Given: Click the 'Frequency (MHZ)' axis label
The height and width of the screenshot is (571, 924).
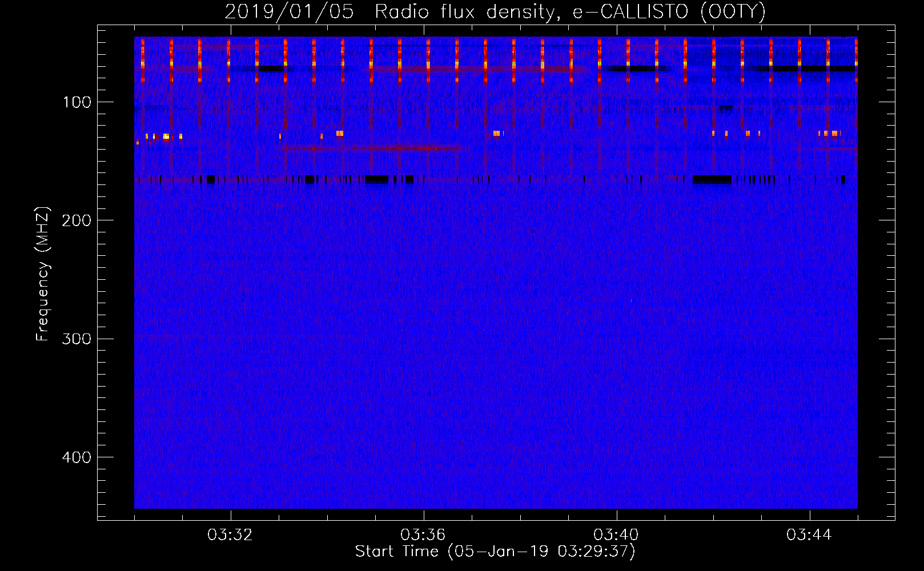Looking at the screenshot, I should pyautogui.click(x=43, y=274).
